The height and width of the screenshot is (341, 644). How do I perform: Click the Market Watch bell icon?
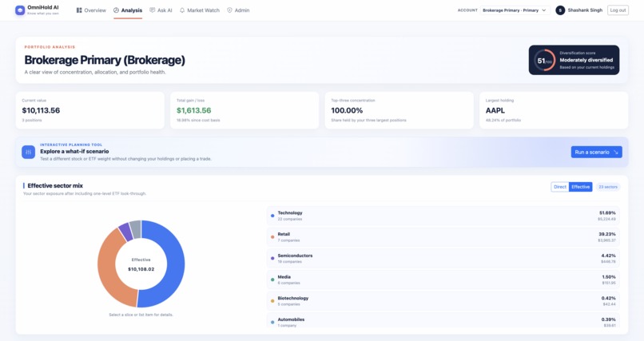(182, 10)
